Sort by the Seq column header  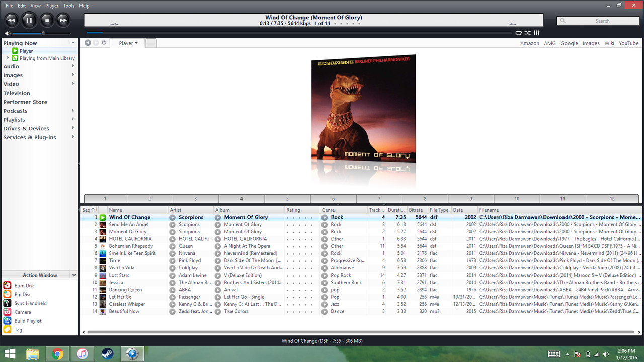(x=90, y=210)
